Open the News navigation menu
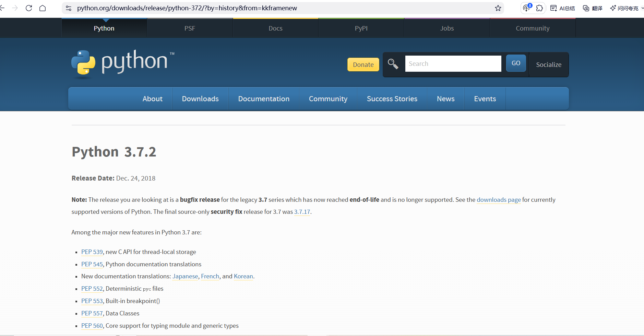Image resolution: width=644 pixels, height=336 pixels. point(445,99)
